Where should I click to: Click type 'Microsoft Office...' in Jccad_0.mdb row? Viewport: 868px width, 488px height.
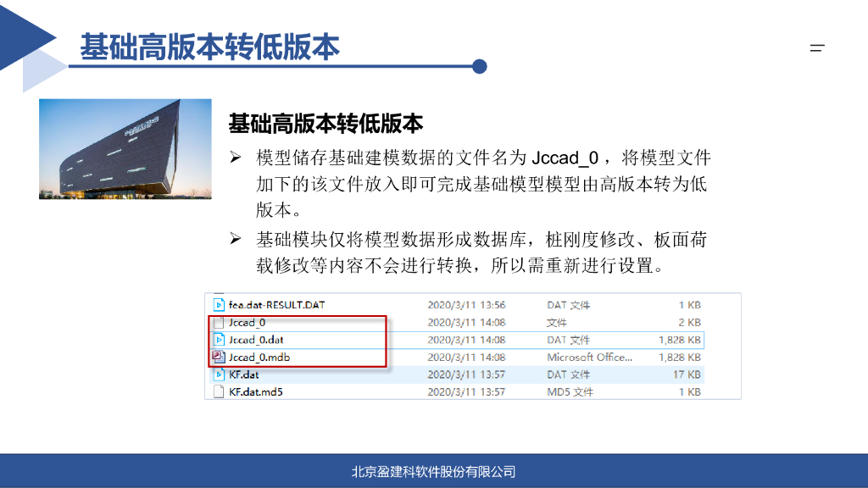tap(590, 358)
